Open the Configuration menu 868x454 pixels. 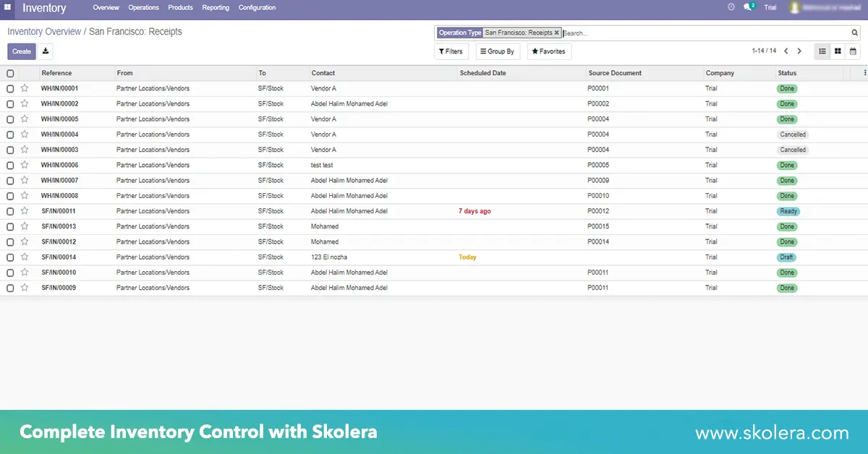tap(257, 7)
